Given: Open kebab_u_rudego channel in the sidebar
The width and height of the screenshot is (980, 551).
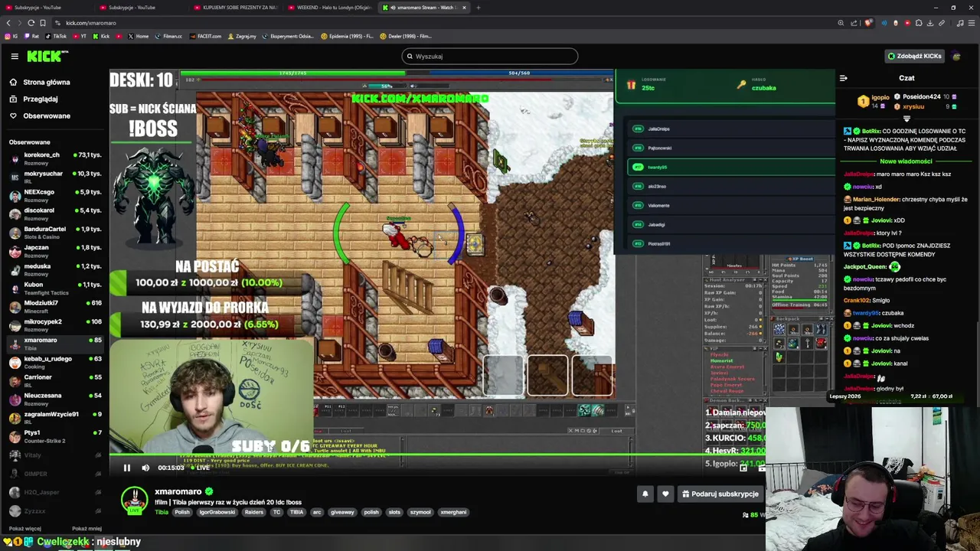Looking at the screenshot, I should coord(55,362).
